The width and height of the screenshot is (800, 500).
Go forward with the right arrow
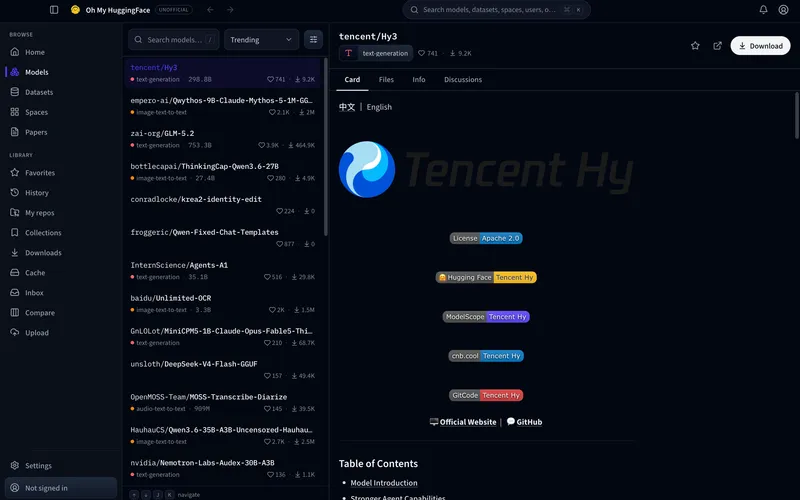(x=230, y=10)
